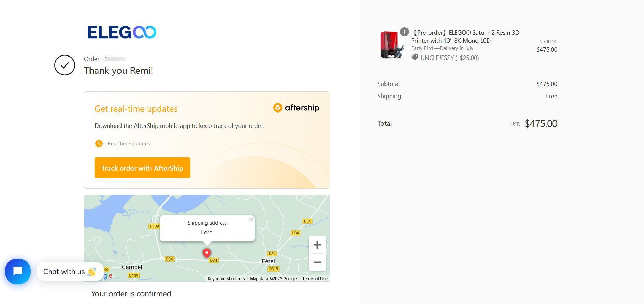The height and width of the screenshot is (304, 644).
Task: Close the Shipping address popup
Action: click(251, 219)
